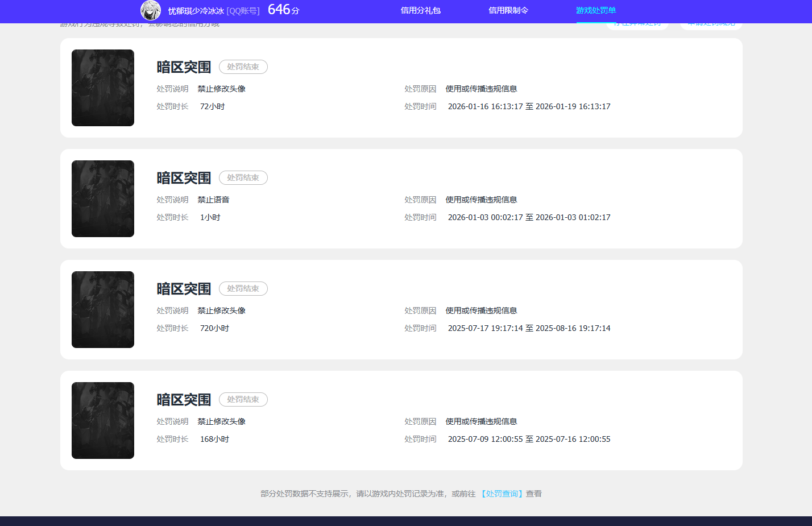Click 处罚结束 badge on the 720小时 record
This screenshot has width=812, height=526.
click(243, 288)
